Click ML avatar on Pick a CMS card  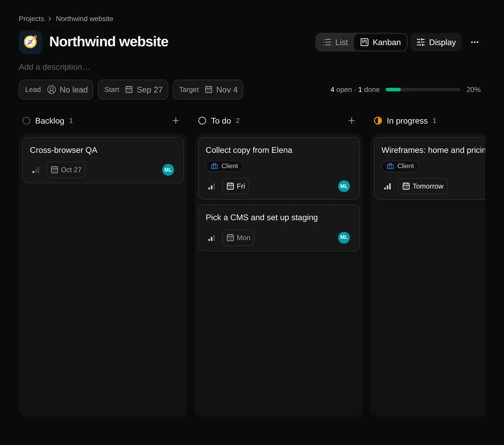344,238
